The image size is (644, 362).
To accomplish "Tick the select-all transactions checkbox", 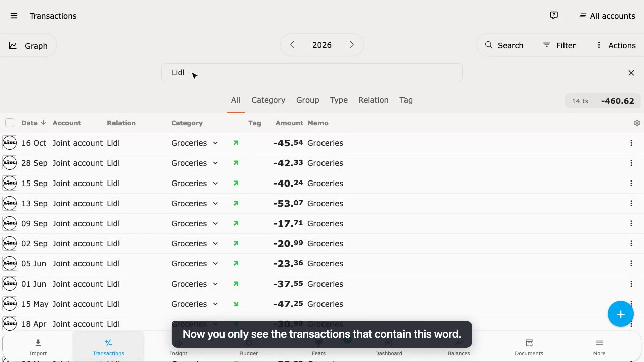I will point(10,123).
